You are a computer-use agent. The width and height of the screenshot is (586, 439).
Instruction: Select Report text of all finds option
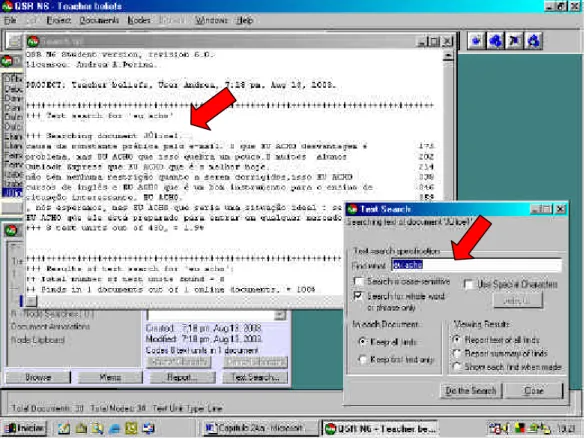coord(457,340)
